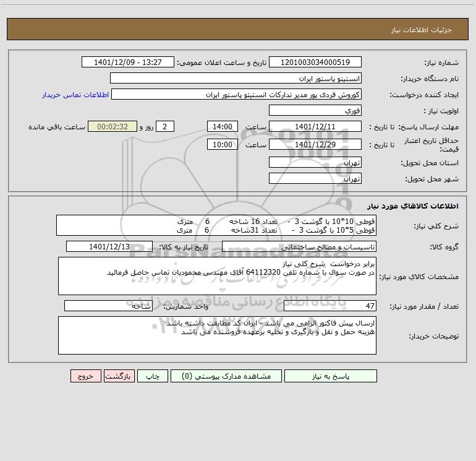Click price validity date 1401/12/29
Image resolution: width=476 pixels, height=461 pixels.
tap(315, 144)
